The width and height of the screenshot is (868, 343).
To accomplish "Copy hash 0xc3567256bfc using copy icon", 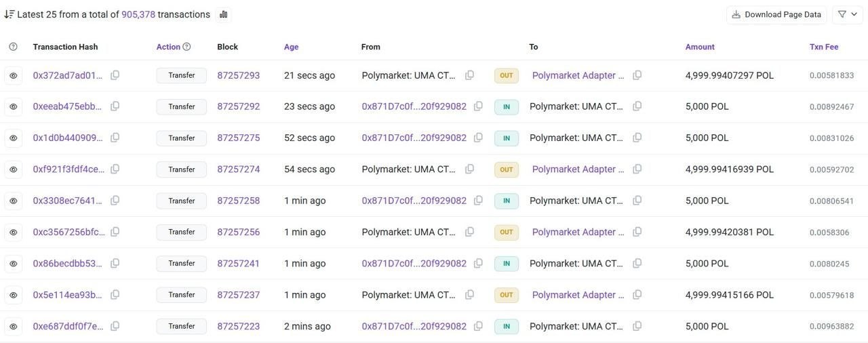I will point(115,232).
